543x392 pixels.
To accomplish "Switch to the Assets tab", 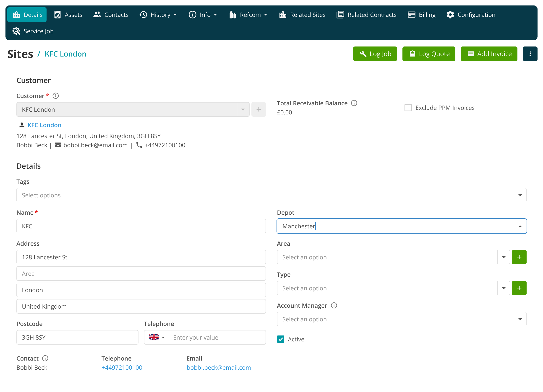I will tap(68, 15).
